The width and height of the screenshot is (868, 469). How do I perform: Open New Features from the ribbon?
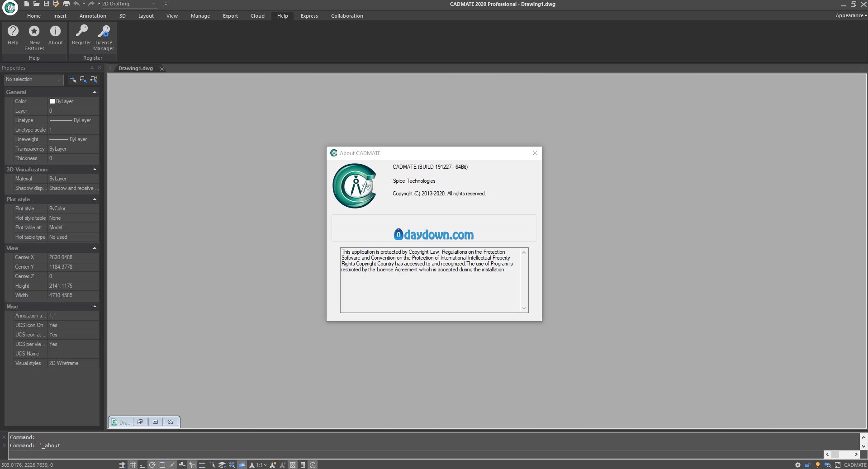click(34, 38)
